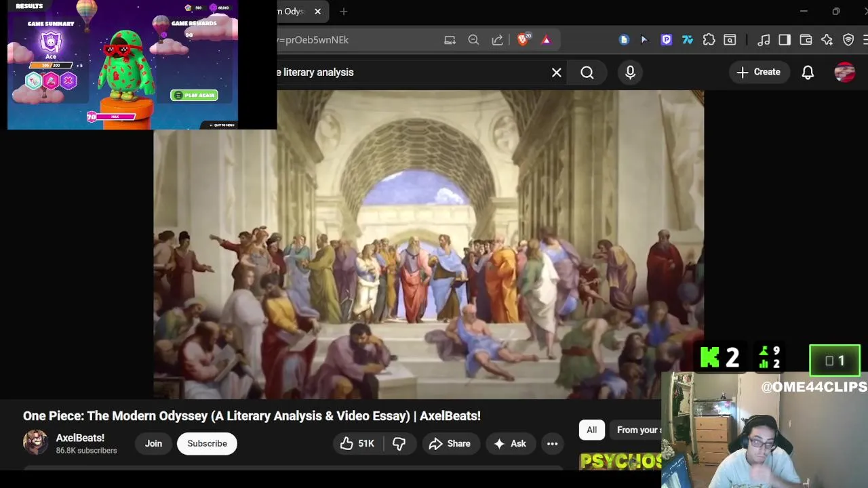868x488 pixels.
Task: Open Brave Shields lion icon
Action: (x=523, y=40)
